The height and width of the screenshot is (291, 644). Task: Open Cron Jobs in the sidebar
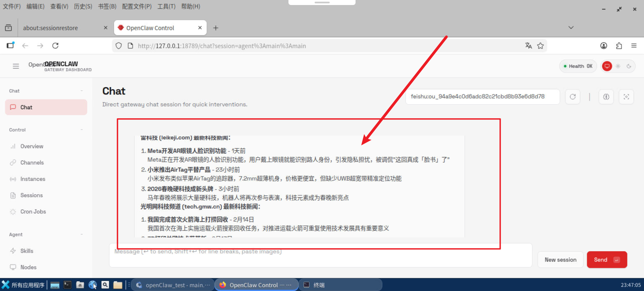pyautogui.click(x=46, y=212)
